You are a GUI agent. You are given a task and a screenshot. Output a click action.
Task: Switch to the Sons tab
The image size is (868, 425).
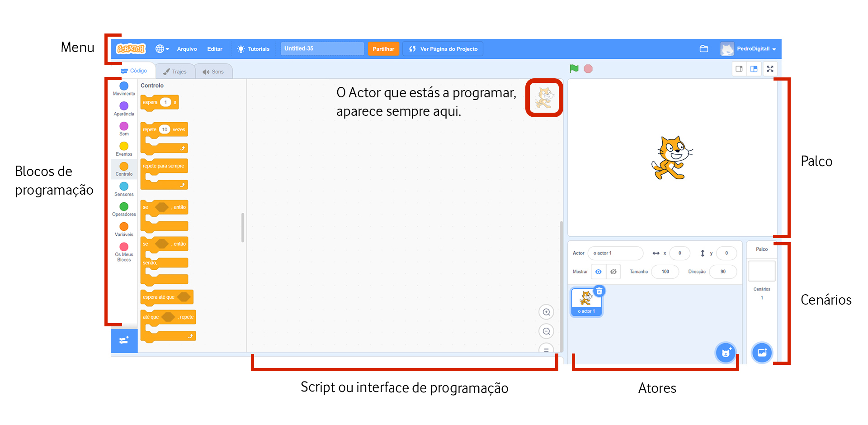point(213,72)
